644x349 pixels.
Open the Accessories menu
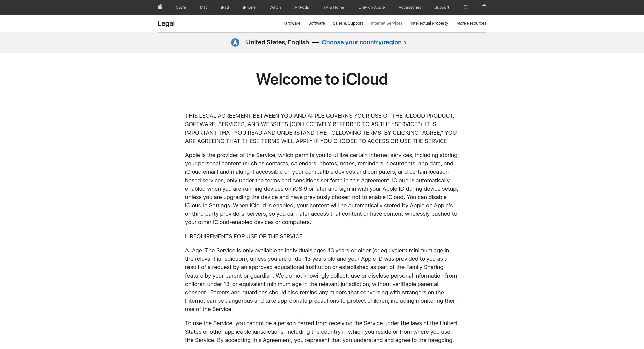pyautogui.click(x=410, y=7)
